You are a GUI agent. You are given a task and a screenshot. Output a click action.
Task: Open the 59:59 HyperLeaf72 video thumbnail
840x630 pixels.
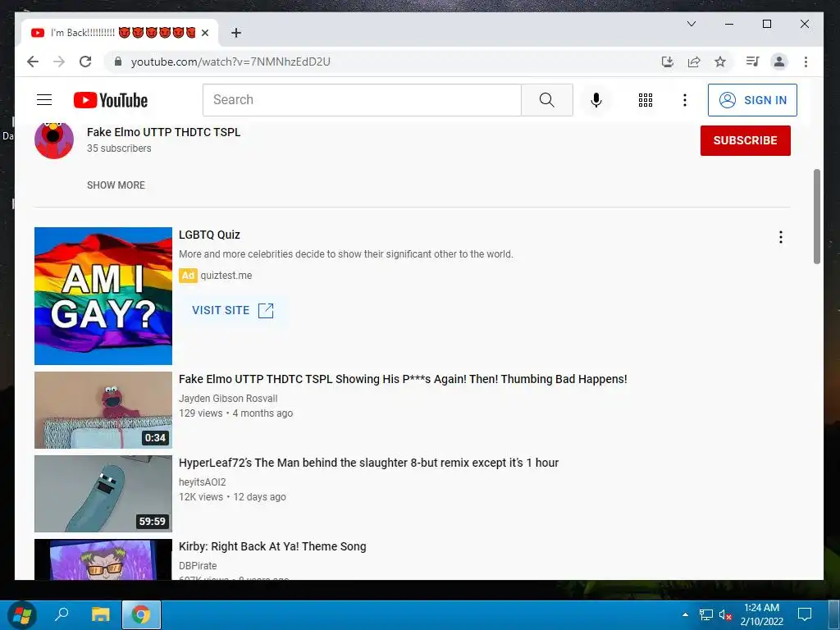[103, 493]
